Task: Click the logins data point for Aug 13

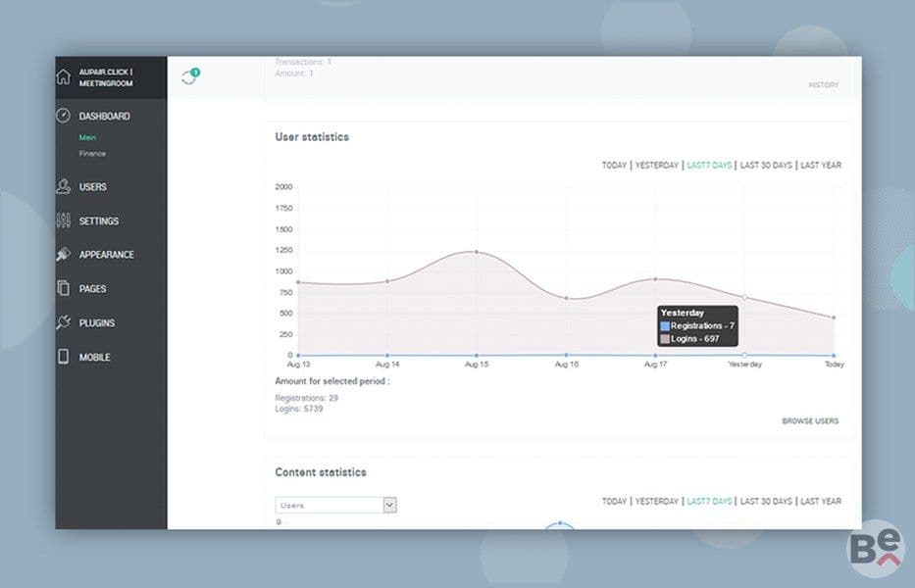Action: pyautogui.click(x=298, y=282)
